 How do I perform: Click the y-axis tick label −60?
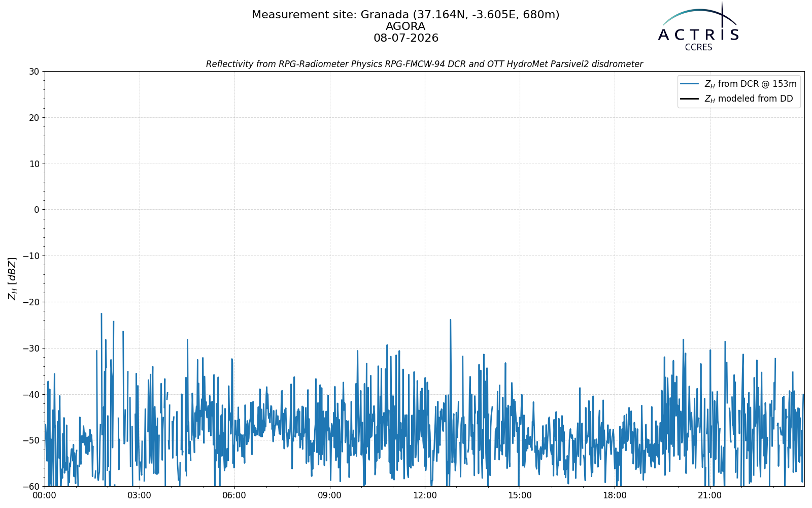[30, 487]
